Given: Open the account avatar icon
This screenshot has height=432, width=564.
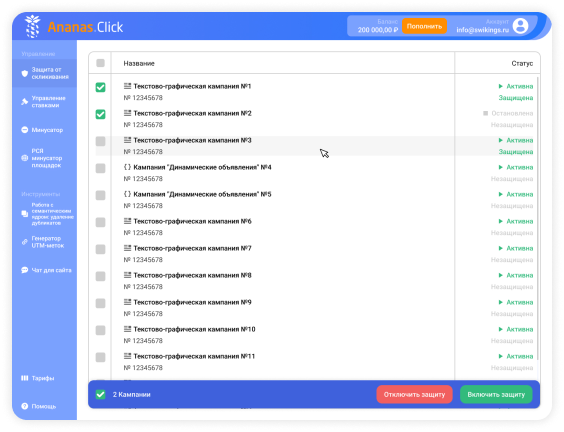Looking at the screenshot, I should point(520,26).
